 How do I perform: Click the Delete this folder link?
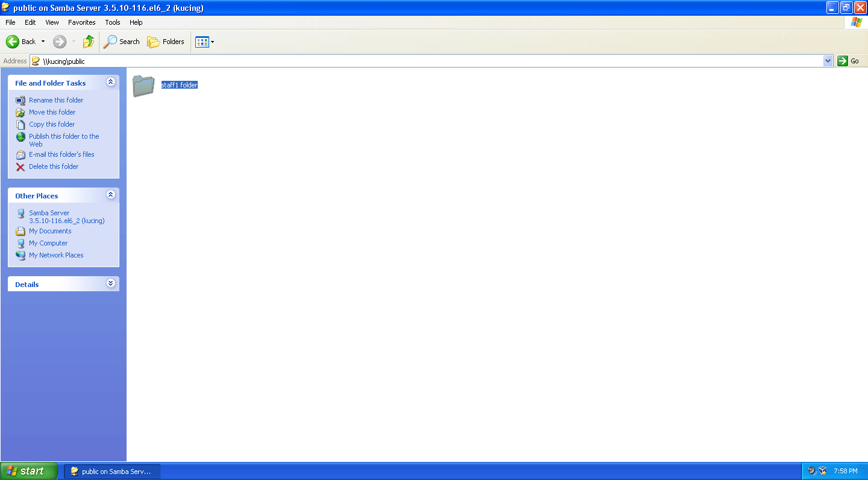54,166
